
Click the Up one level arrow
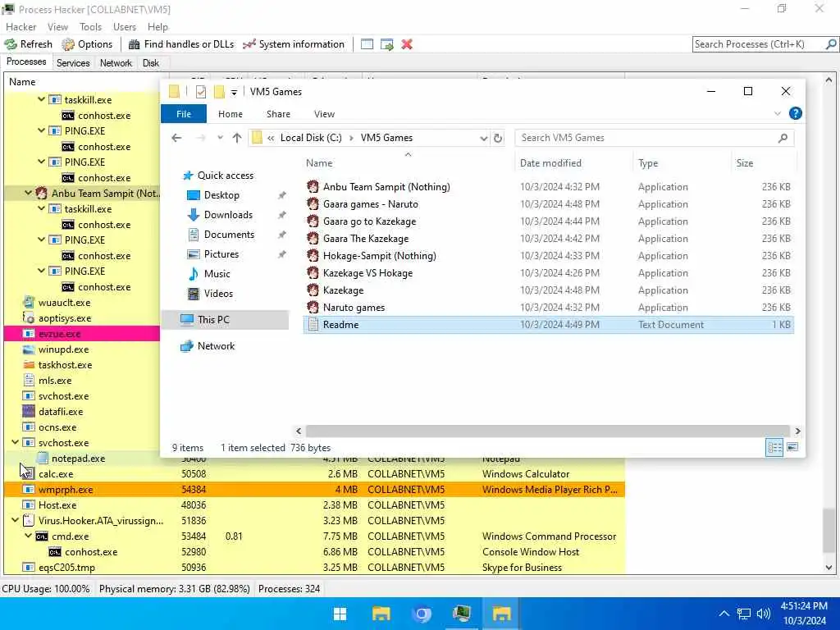237,138
